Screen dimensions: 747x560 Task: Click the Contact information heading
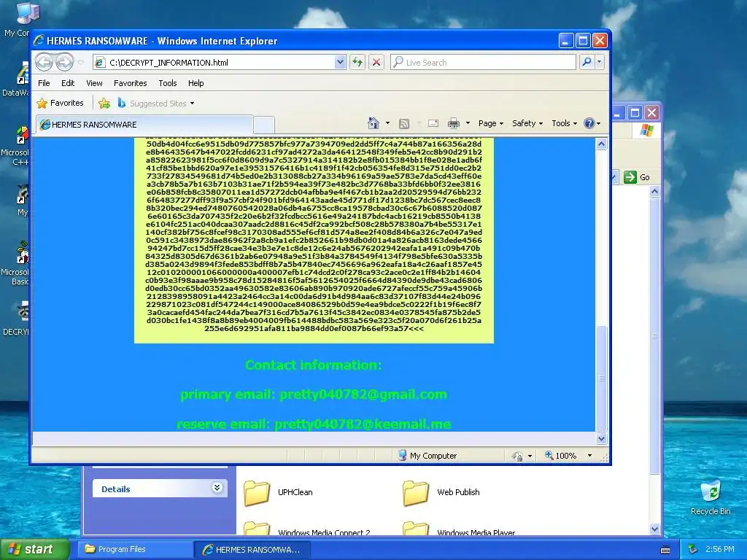point(313,365)
